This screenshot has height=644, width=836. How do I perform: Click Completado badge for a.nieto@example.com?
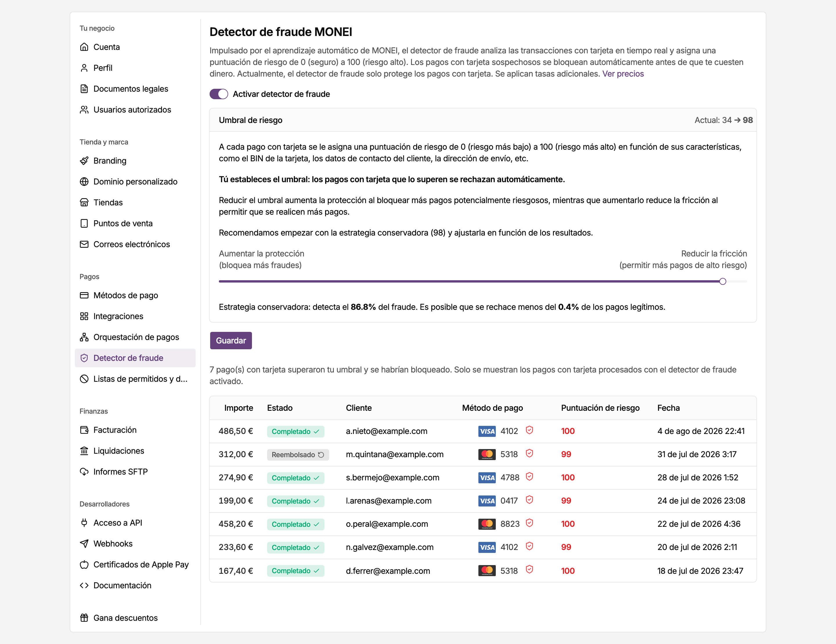tap(296, 431)
